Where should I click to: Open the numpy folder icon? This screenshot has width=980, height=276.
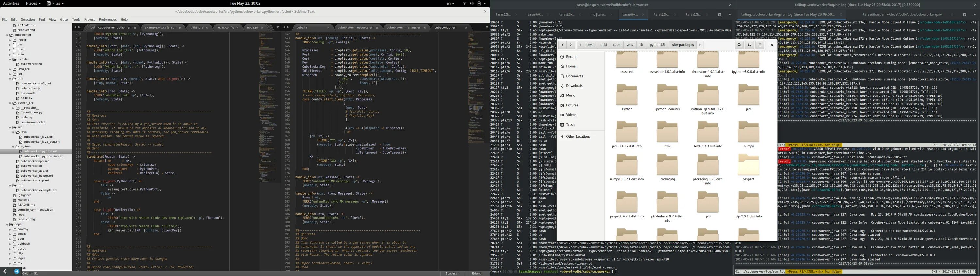748,132
